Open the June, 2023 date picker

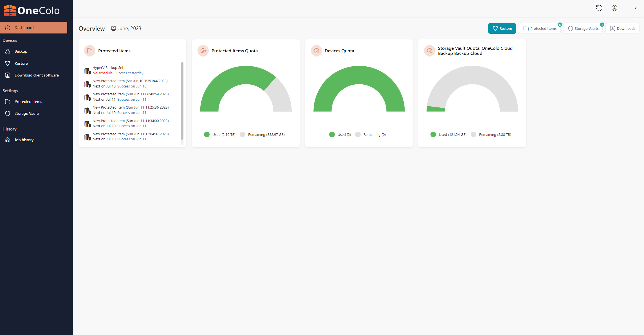129,28
